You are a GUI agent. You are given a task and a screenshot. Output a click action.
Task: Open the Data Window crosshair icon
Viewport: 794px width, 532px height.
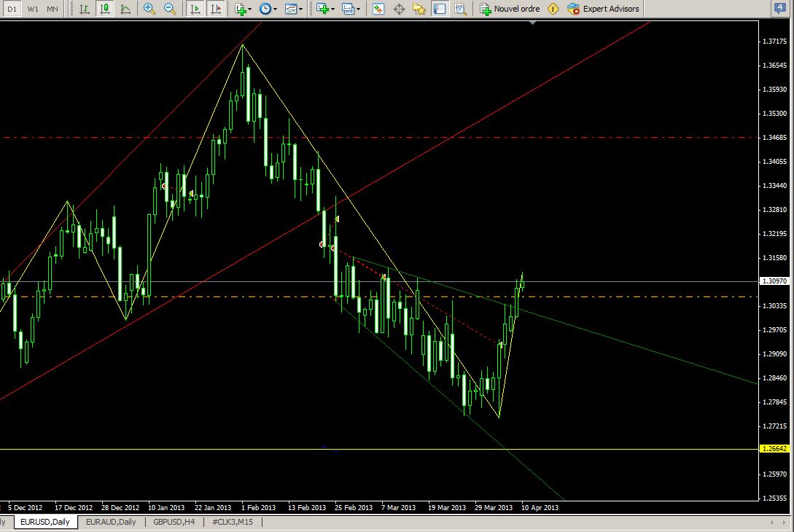coord(399,9)
